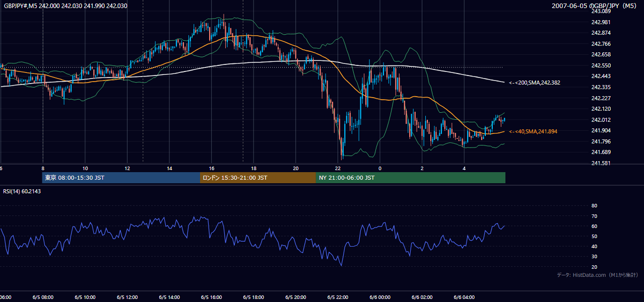Click price axis label 242.443
The image size is (644, 302).
click(600, 77)
